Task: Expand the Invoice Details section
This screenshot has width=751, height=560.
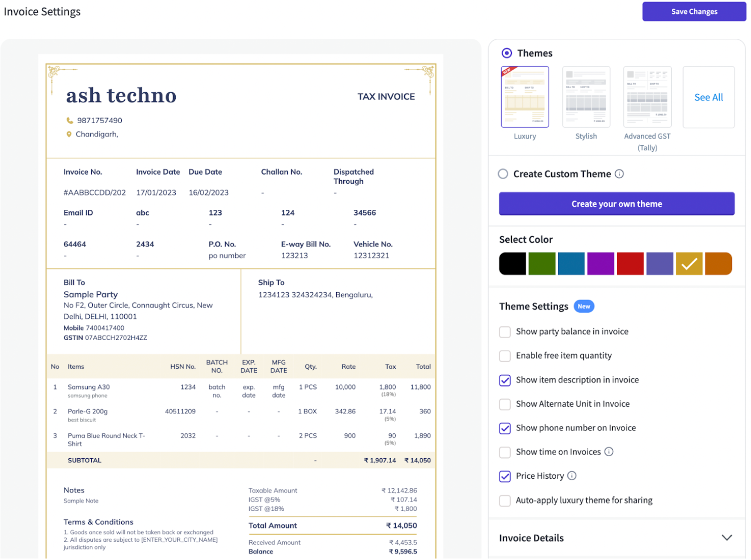Action: (x=726, y=538)
